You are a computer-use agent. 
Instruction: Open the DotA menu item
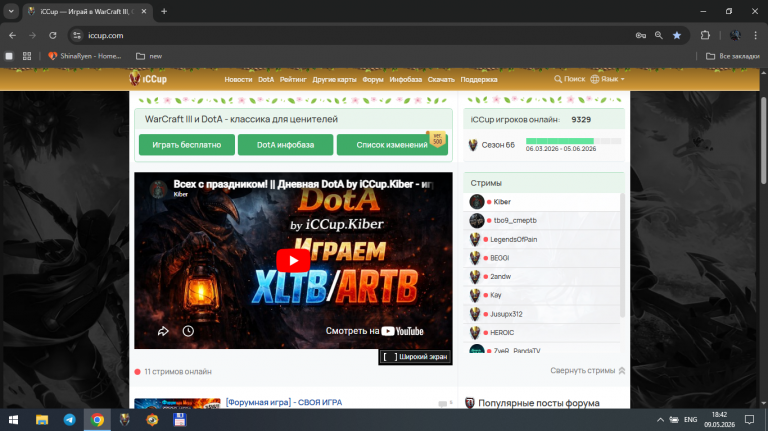pos(266,79)
